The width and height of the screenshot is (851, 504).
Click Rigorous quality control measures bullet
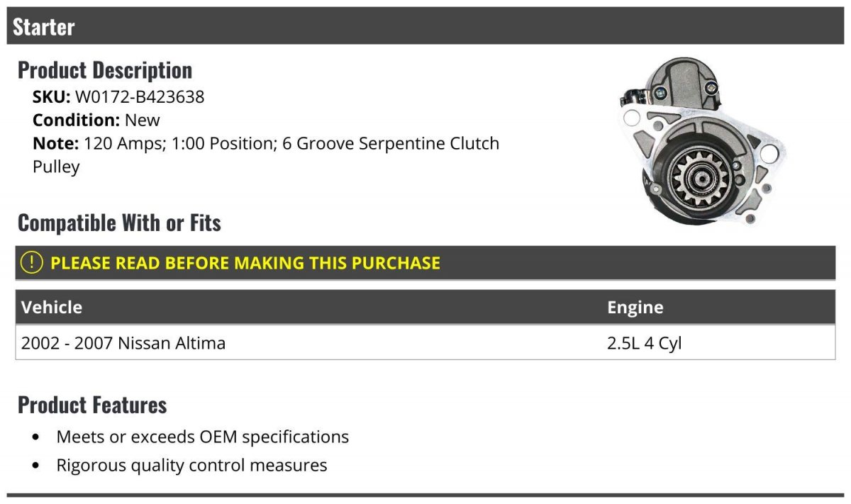(191, 465)
